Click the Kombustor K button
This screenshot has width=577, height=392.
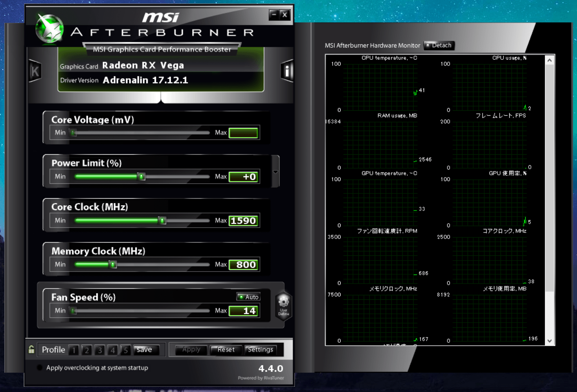35,71
